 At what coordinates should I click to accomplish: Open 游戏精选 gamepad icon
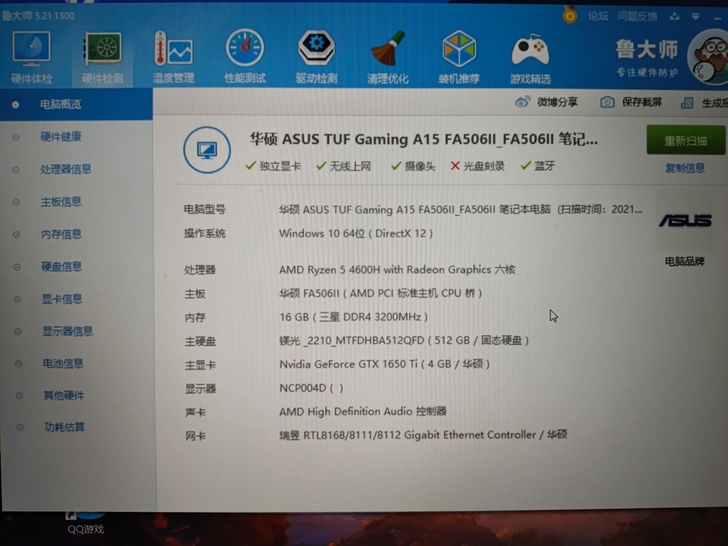pyautogui.click(x=530, y=58)
